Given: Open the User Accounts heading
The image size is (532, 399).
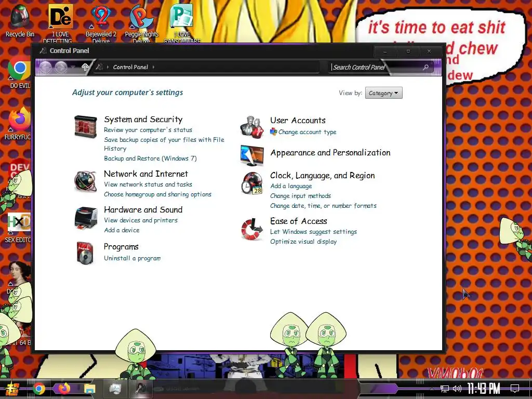Looking at the screenshot, I should coord(298,121).
